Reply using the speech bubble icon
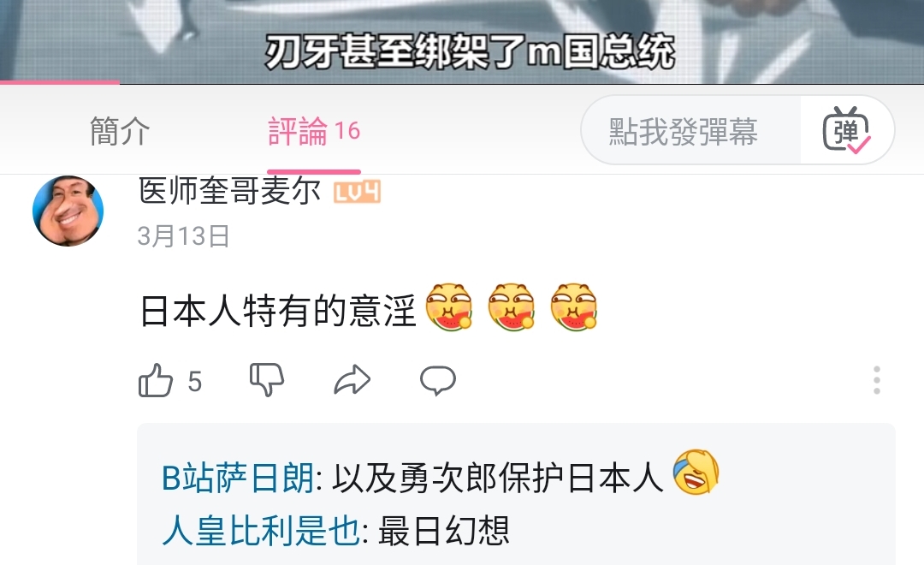The height and width of the screenshot is (565, 924). click(x=437, y=380)
